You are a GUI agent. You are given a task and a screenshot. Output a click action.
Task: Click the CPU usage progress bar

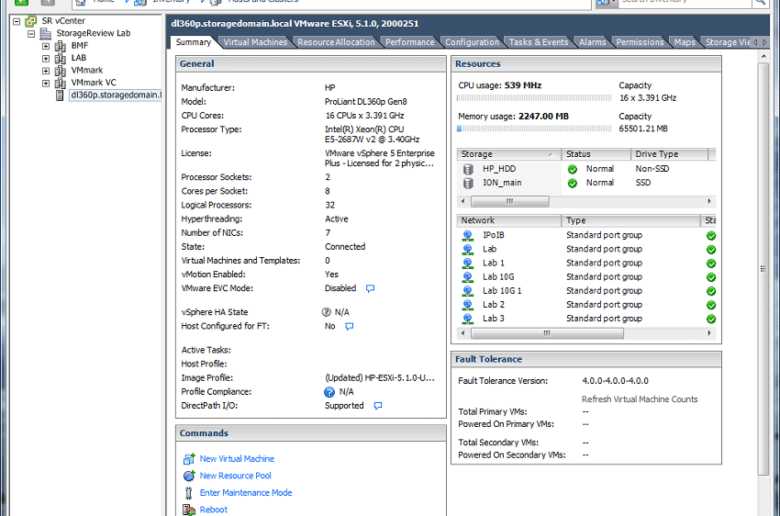pyautogui.click(x=534, y=98)
